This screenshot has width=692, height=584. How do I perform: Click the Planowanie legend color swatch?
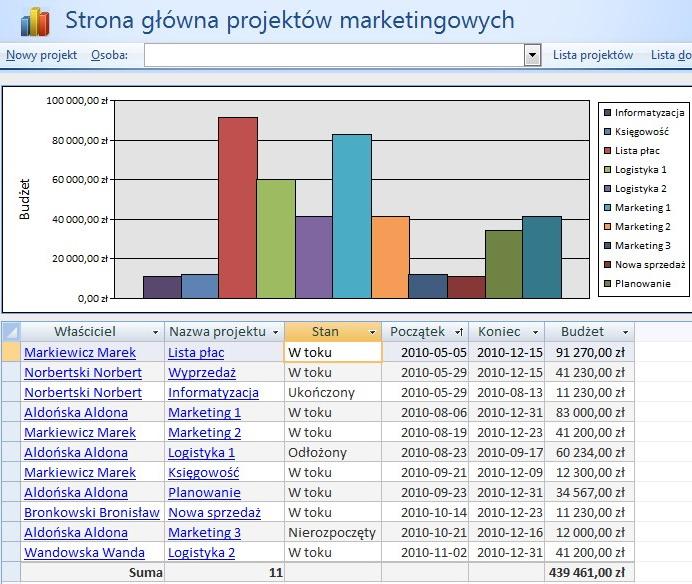(x=607, y=283)
